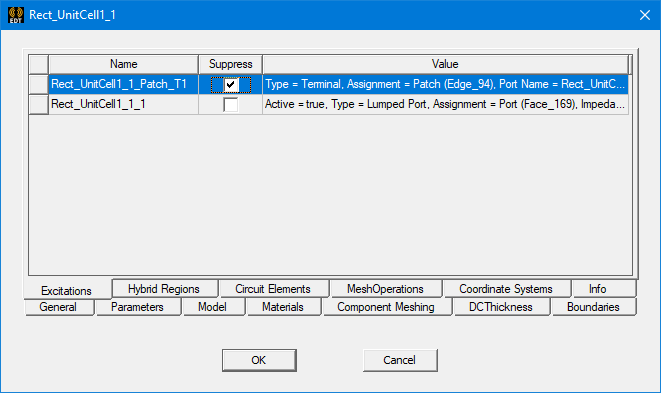Open the DCThickness tab
This screenshot has height=393, width=661.
click(501, 307)
